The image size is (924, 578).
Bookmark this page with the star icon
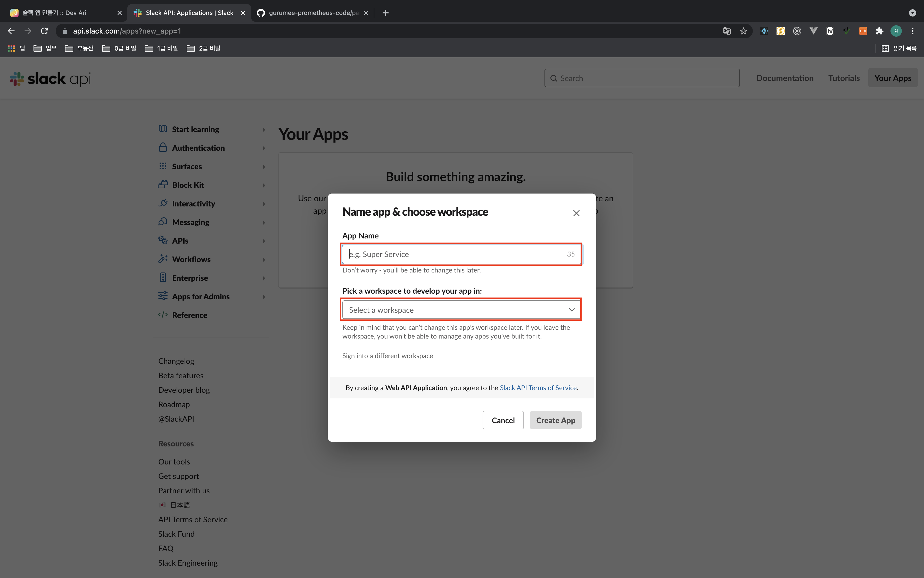(743, 31)
